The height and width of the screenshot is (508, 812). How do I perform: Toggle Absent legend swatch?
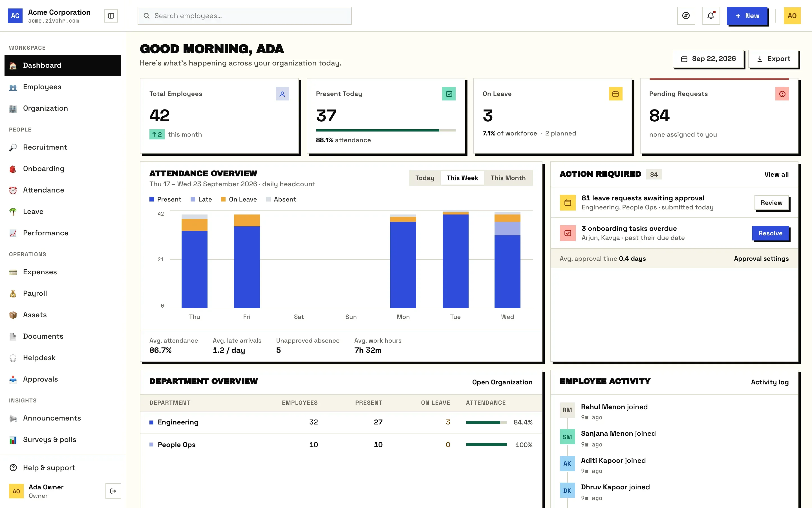click(x=268, y=200)
